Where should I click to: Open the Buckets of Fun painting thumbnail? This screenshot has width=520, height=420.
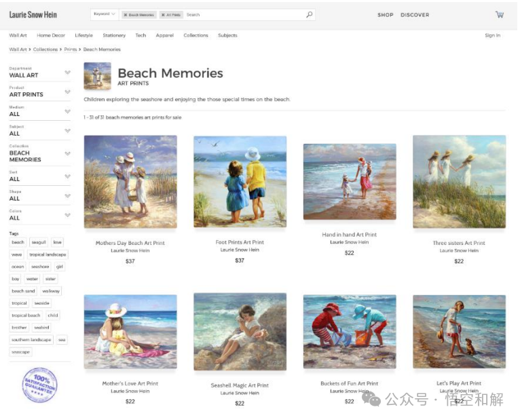[350, 332]
